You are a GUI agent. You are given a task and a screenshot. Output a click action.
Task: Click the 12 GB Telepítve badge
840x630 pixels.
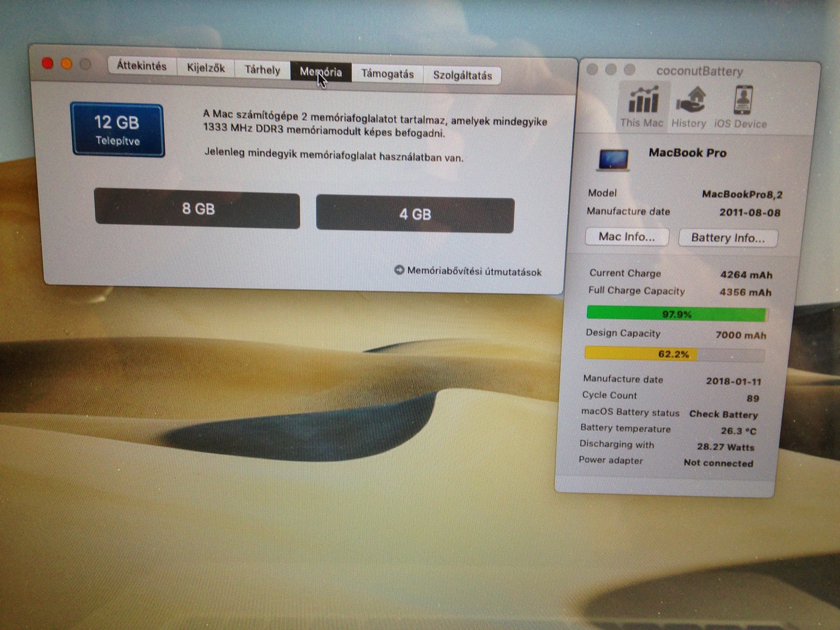(118, 130)
